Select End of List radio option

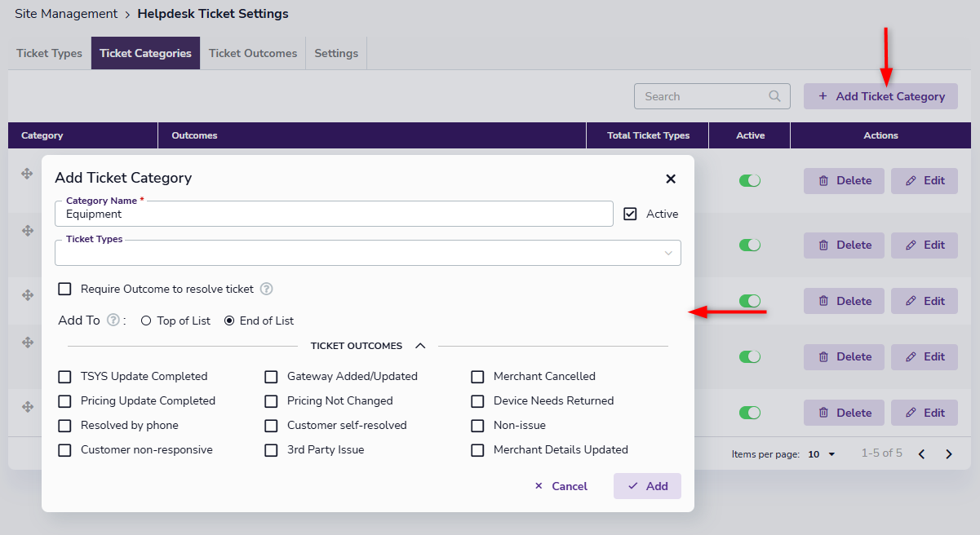[x=229, y=321]
